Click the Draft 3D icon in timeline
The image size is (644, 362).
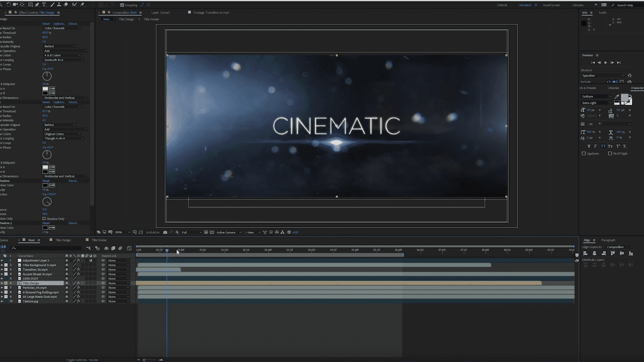(97, 248)
